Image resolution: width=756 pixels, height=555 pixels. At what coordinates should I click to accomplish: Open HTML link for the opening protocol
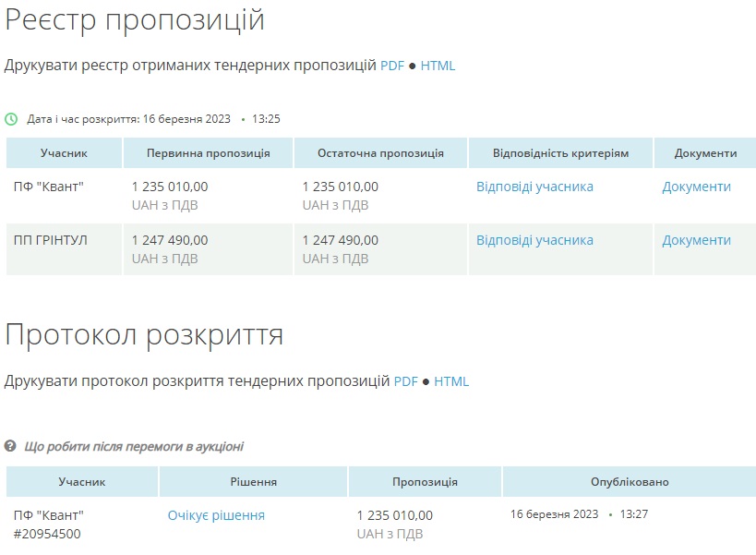(451, 381)
